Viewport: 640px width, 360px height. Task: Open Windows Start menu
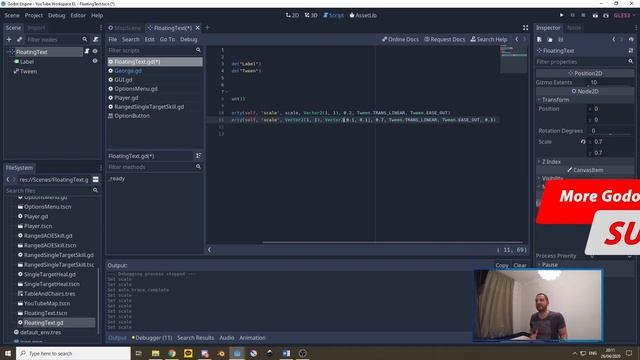[x=8, y=353]
